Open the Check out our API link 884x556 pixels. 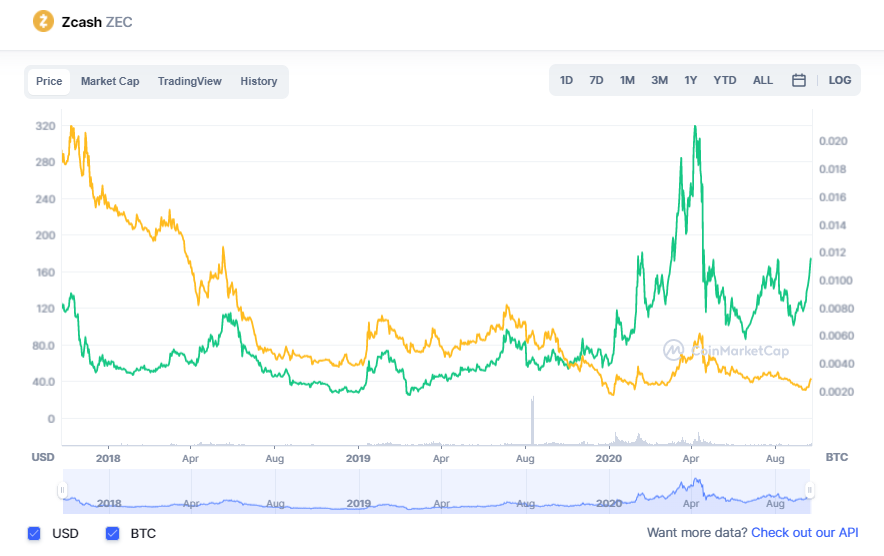pos(805,532)
